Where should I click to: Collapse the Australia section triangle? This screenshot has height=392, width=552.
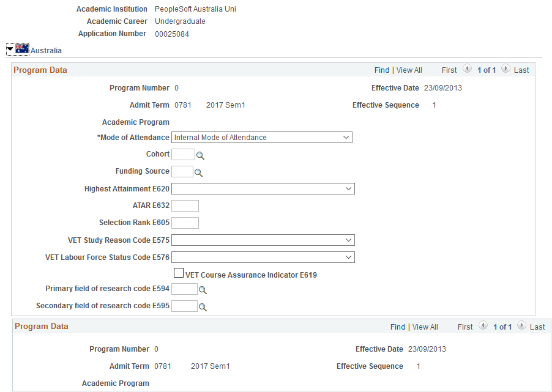(x=10, y=48)
